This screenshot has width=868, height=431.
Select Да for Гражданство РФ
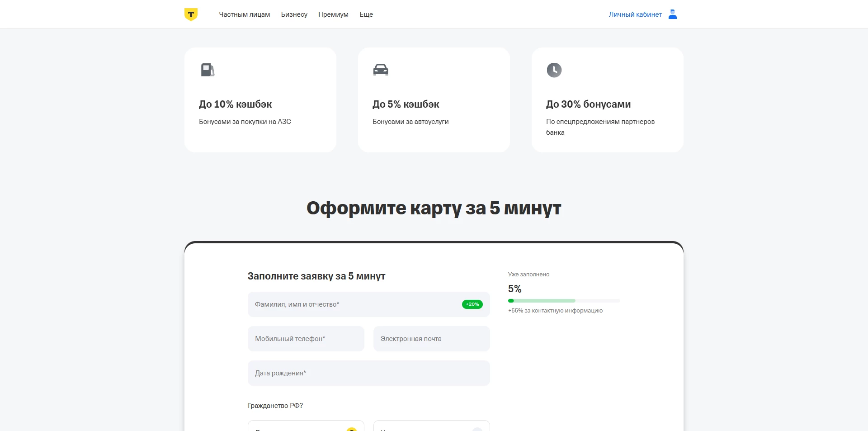306,428
